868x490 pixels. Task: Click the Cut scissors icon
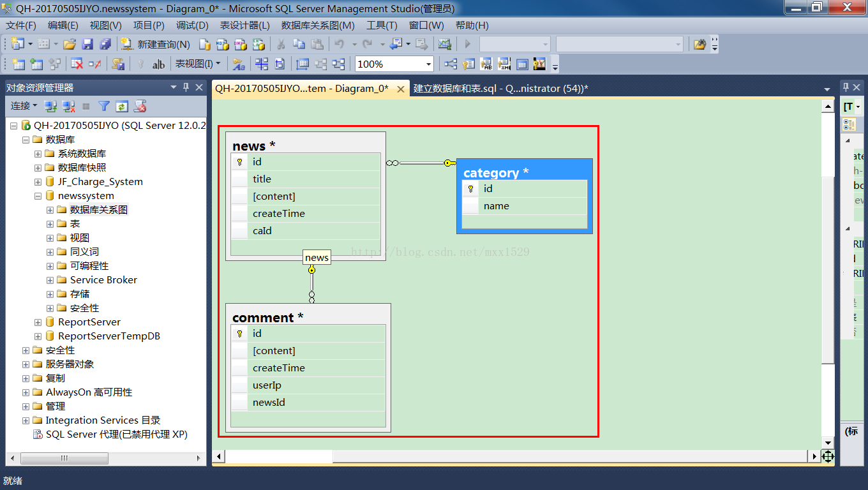(281, 44)
